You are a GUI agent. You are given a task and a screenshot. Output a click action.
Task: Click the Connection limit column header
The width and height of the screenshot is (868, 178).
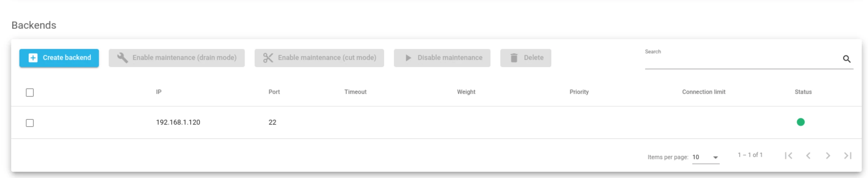pos(703,92)
